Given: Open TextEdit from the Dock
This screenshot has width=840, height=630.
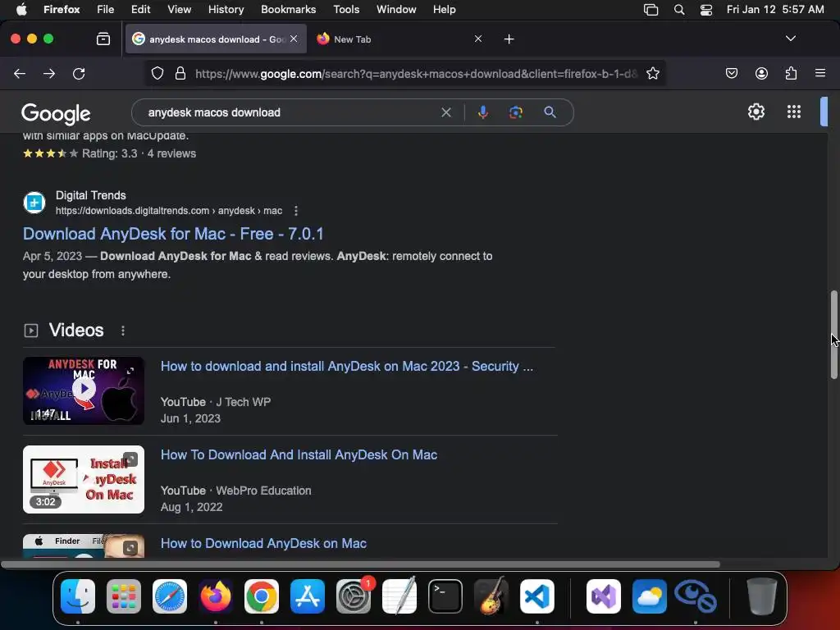Looking at the screenshot, I should click(x=399, y=596).
